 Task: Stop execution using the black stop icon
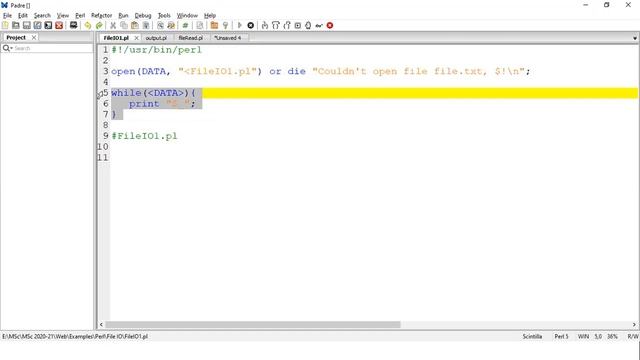pyautogui.click(x=251, y=25)
